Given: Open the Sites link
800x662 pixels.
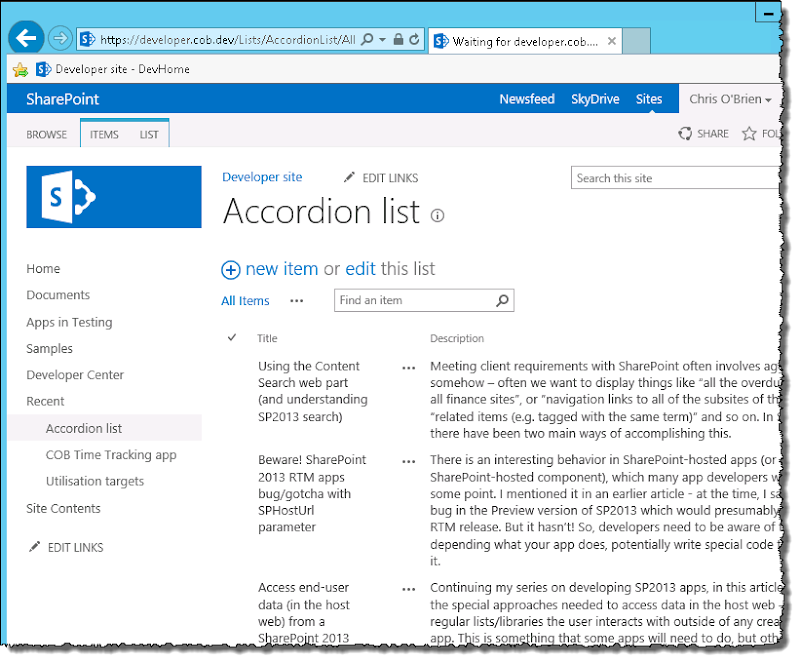Looking at the screenshot, I should point(649,99).
